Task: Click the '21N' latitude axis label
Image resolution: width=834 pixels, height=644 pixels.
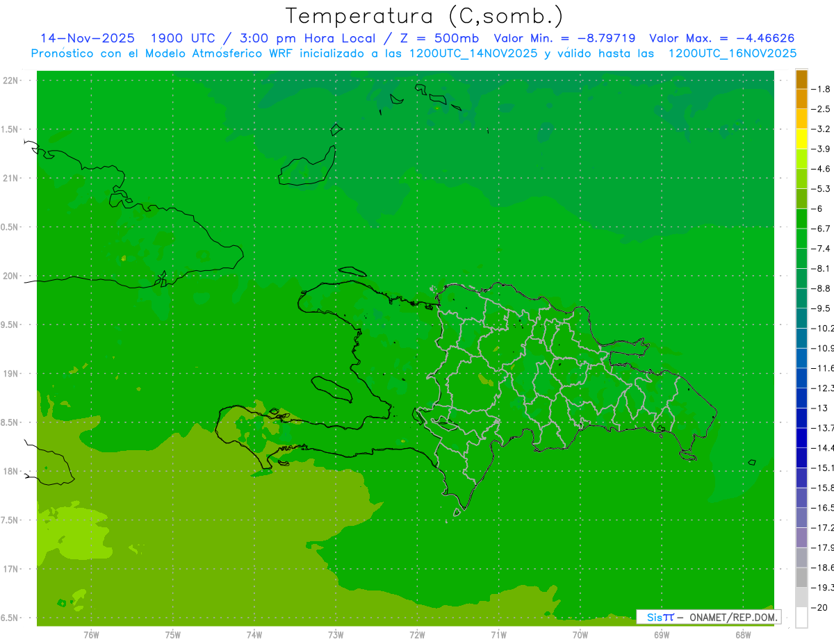Action: pyautogui.click(x=10, y=179)
